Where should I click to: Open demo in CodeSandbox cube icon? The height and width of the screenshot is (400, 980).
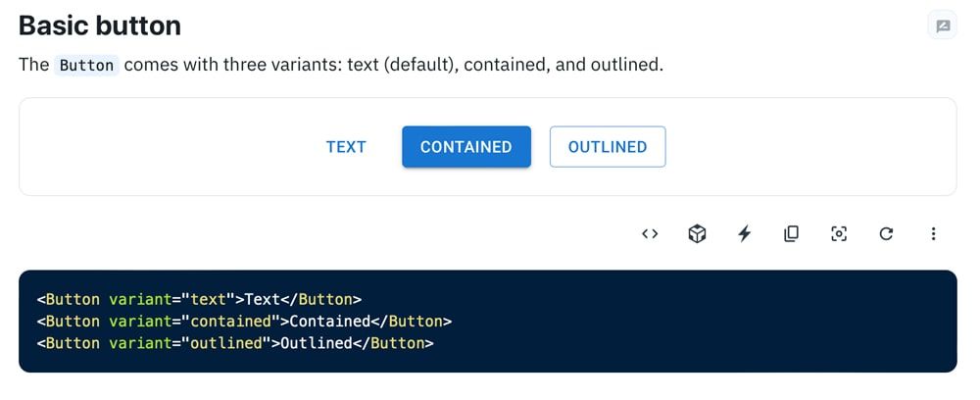point(697,233)
